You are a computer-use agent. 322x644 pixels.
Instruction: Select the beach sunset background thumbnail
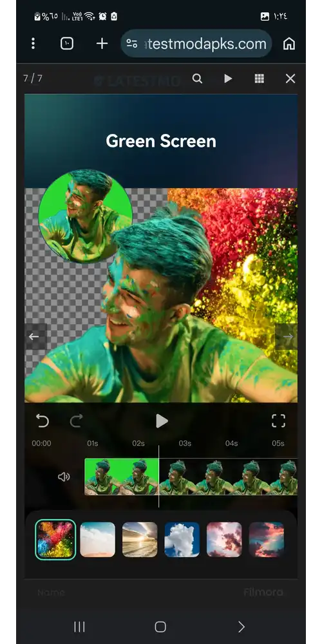pyautogui.click(x=140, y=539)
